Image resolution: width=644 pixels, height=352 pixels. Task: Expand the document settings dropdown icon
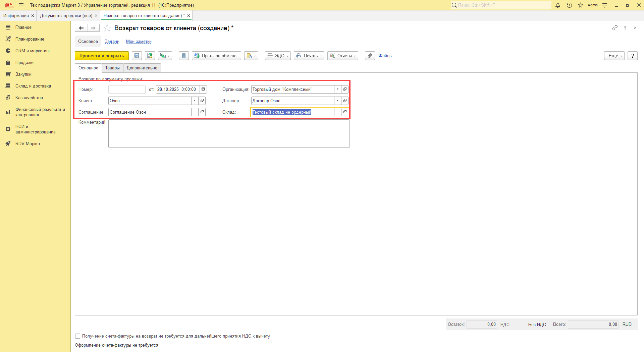251,56
